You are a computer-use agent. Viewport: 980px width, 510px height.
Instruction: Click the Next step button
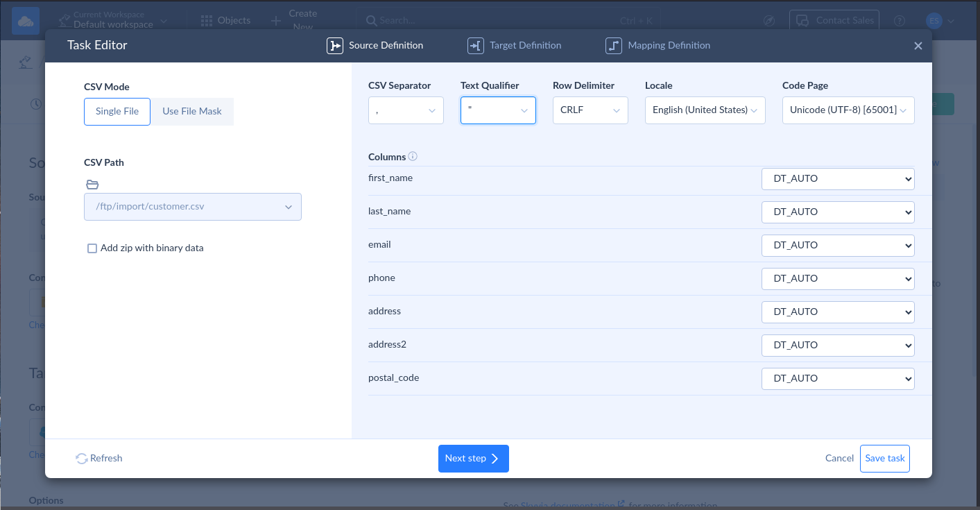pyautogui.click(x=473, y=458)
